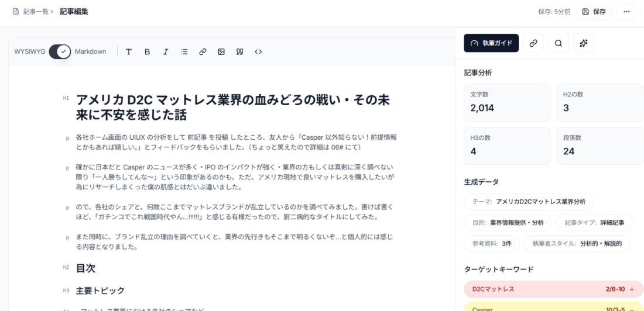Click the document icon beside 記事一覧

click(16, 12)
